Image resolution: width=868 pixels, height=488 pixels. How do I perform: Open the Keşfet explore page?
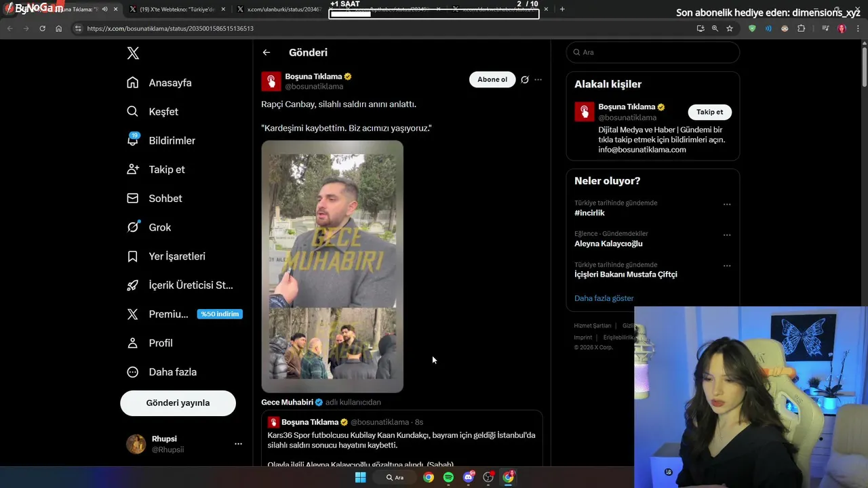(x=153, y=112)
